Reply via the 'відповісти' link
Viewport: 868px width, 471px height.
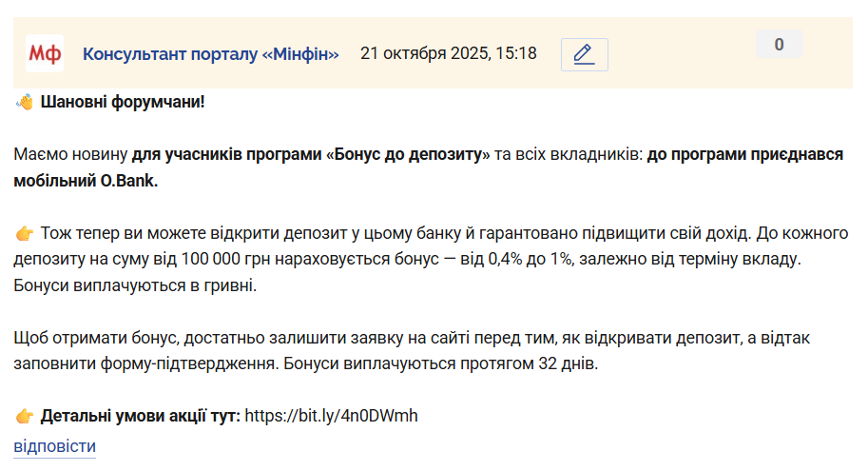pos(55,446)
